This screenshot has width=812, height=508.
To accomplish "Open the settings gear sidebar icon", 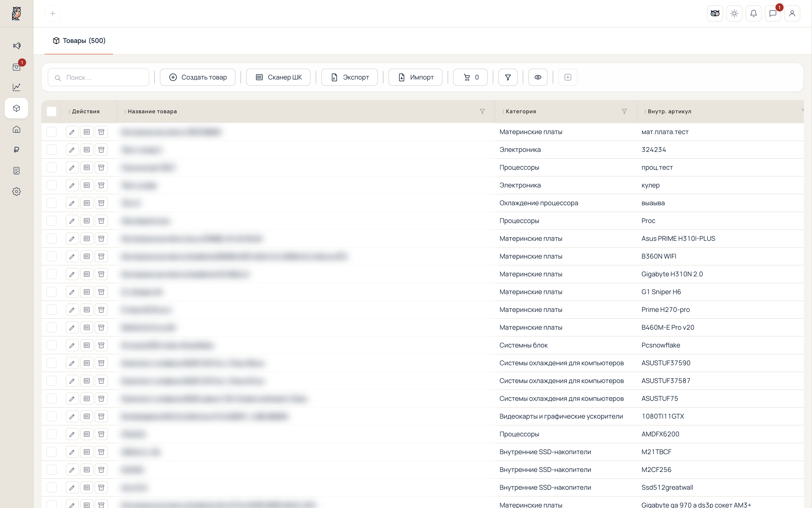I will coord(16,192).
